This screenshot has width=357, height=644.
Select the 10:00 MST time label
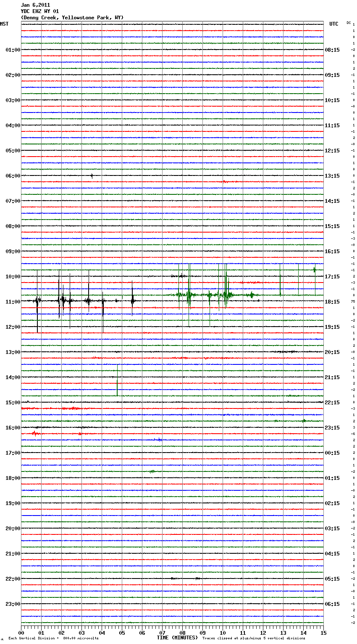(x=13, y=277)
